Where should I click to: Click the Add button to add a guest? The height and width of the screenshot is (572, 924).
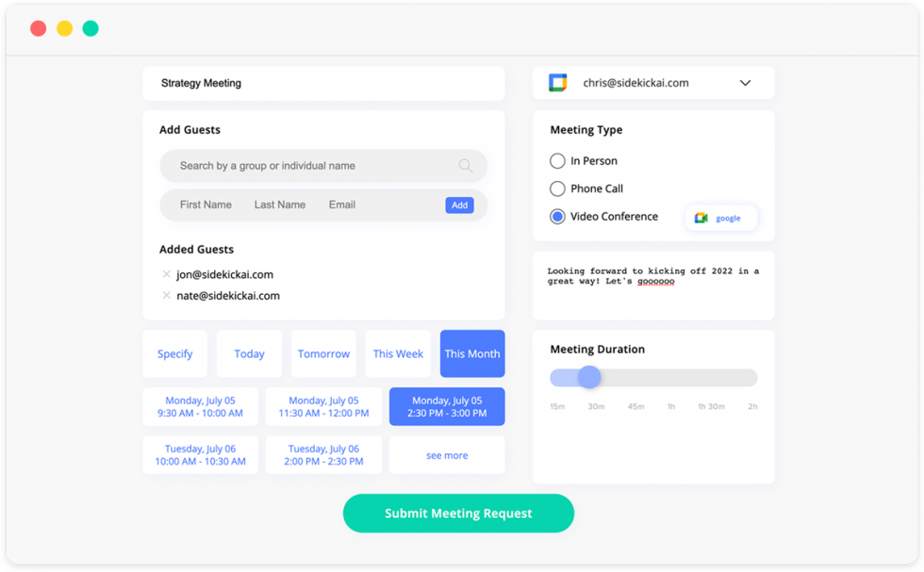coord(459,204)
